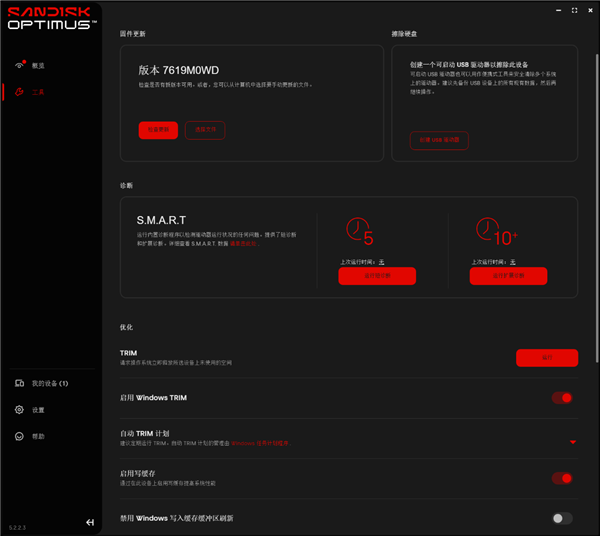Click the 固件更新 section heading
Screen dimensions: 600x536
point(132,34)
